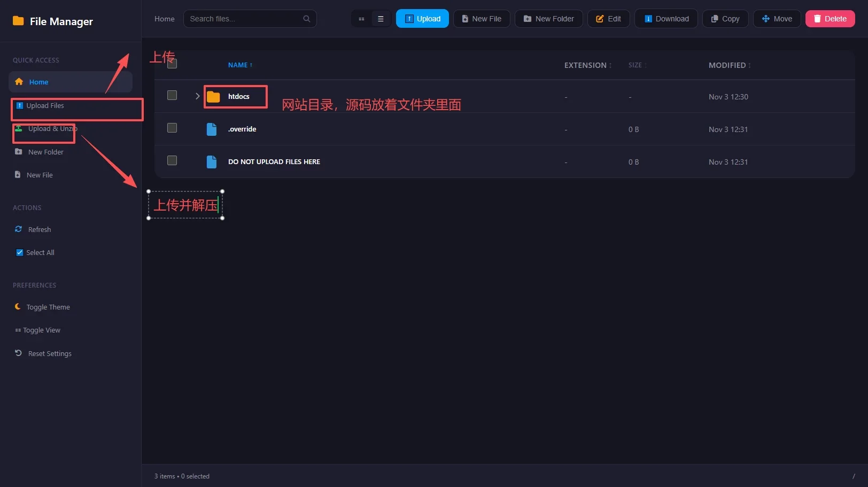Select Home in Quick Access

(38, 82)
